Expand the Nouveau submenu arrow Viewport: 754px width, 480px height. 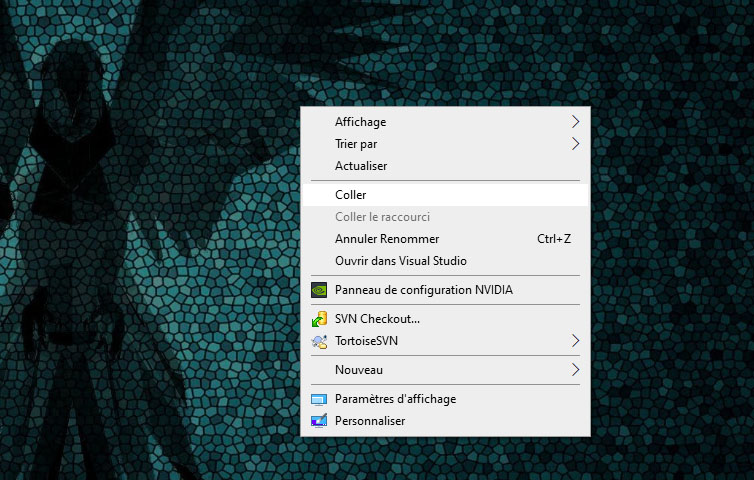(575, 371)
